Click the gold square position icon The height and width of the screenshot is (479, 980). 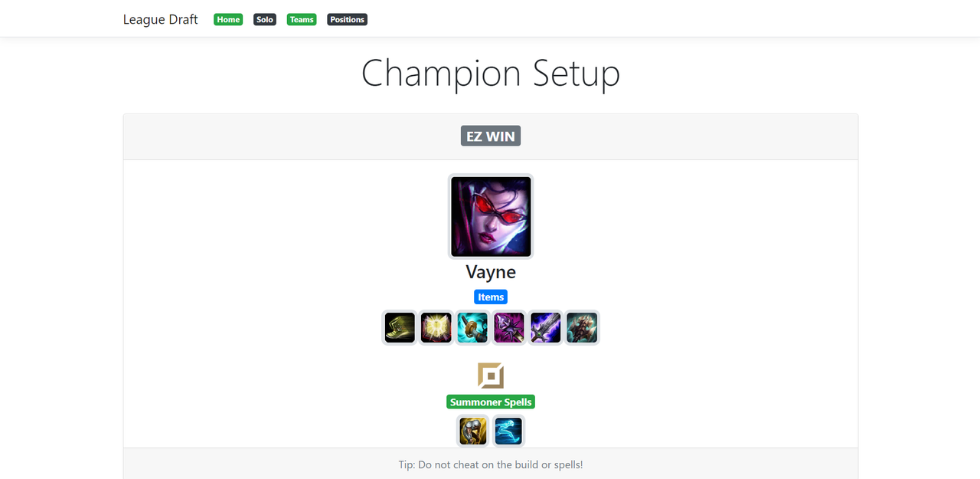491,376
